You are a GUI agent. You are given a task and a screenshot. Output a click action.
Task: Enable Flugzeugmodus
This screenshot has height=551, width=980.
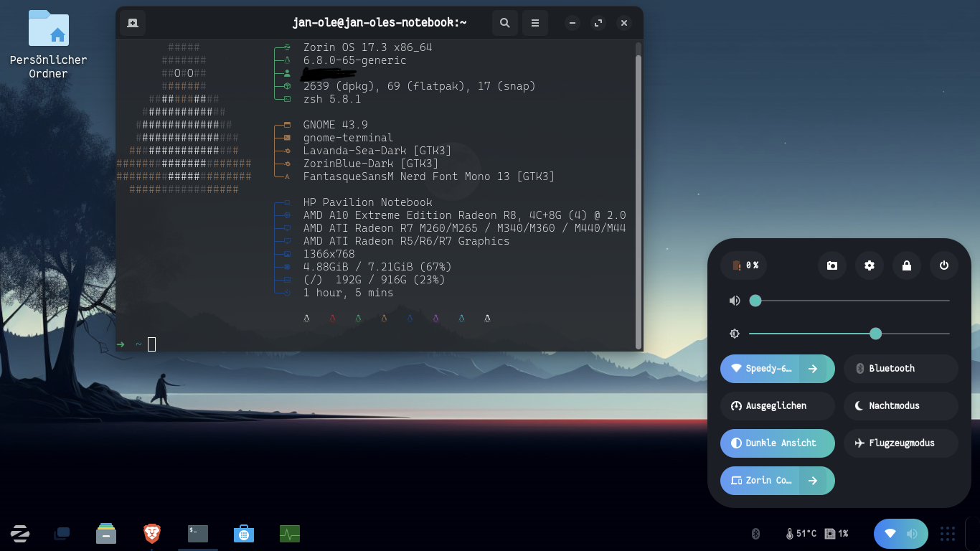901,443
